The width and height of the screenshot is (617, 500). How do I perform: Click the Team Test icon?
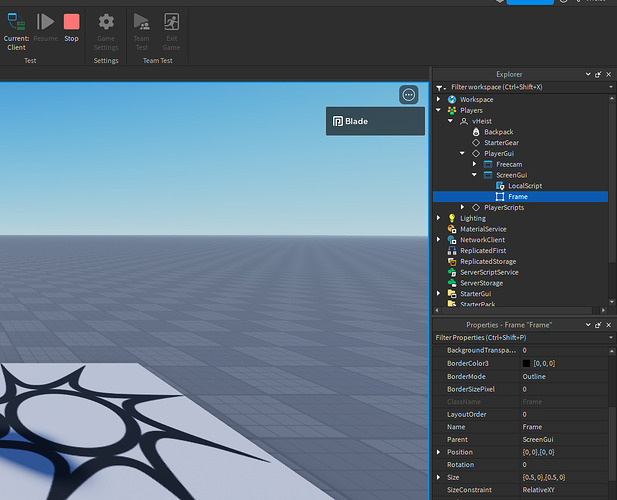141,22
